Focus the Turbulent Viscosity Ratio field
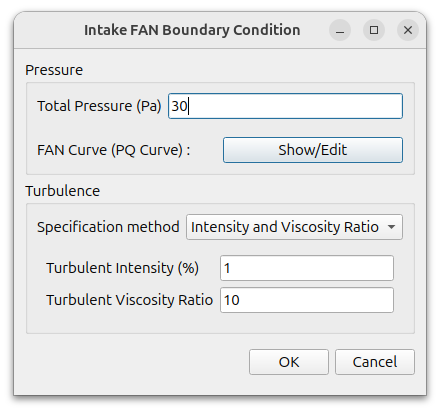The width and height of the screenshot is (440, 412). tap(307, 300)
